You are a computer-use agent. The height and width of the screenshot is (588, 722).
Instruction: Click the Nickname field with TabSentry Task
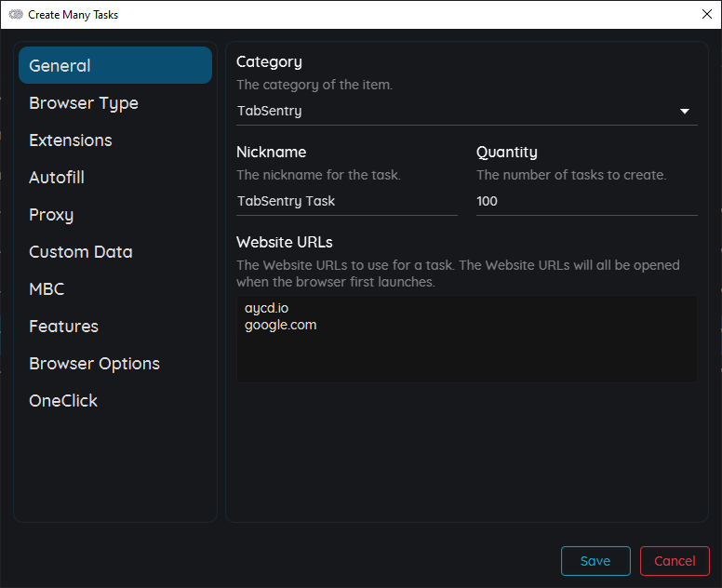pyautogui.click(x=347, y=202)
